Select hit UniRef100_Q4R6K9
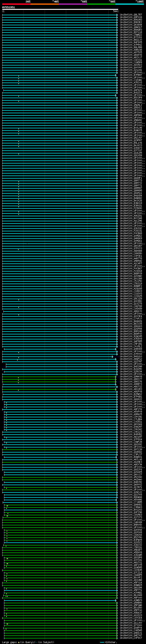Viewport: 146px width, 644px height. 131,239
